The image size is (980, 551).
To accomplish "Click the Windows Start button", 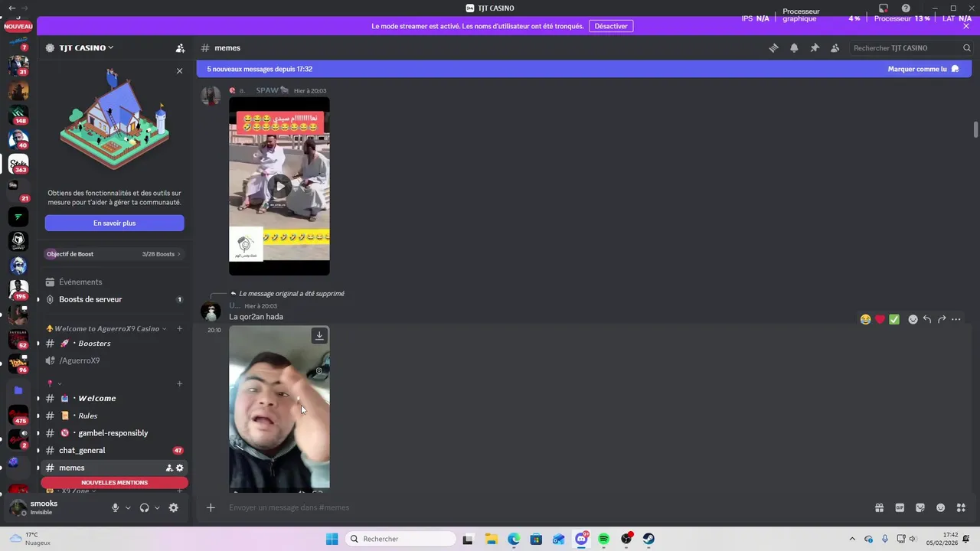I will coord(332,539).
